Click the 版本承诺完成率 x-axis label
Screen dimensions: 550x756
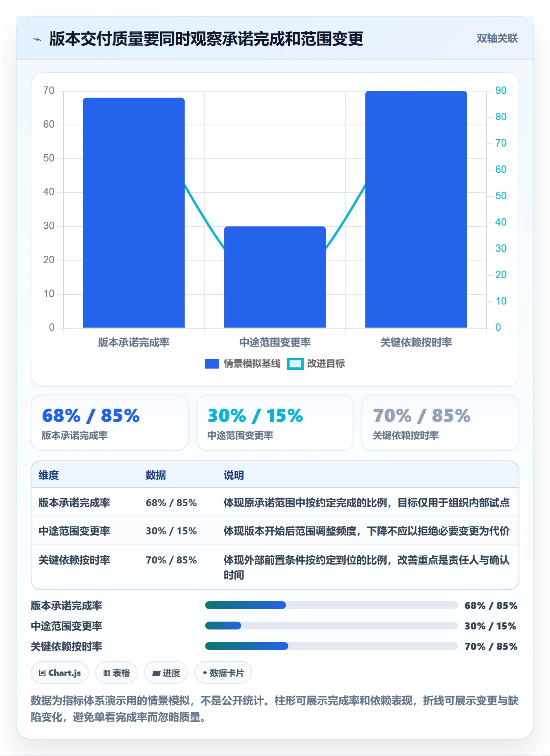[x=134, y=342]
